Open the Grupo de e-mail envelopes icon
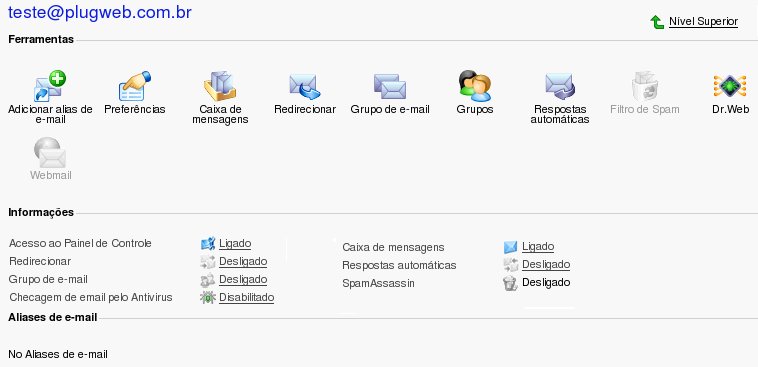The width and height of the screenshot is (758, 367). click(x=390, y=86)
